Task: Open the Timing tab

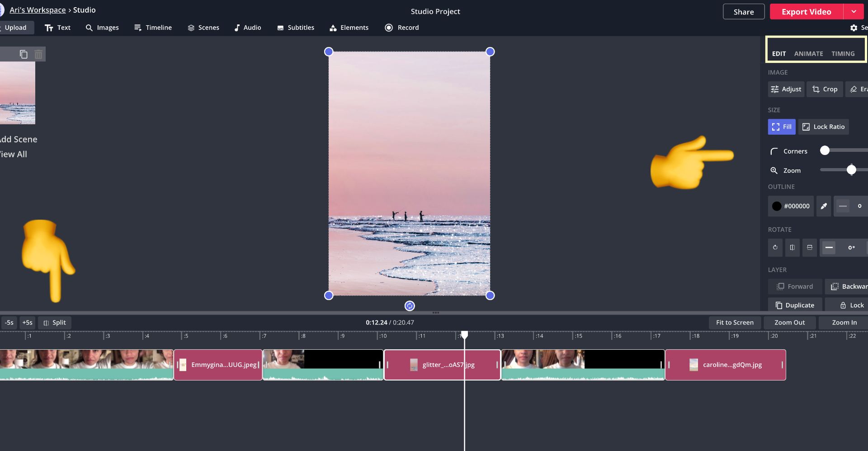Action: click(843, 54)
